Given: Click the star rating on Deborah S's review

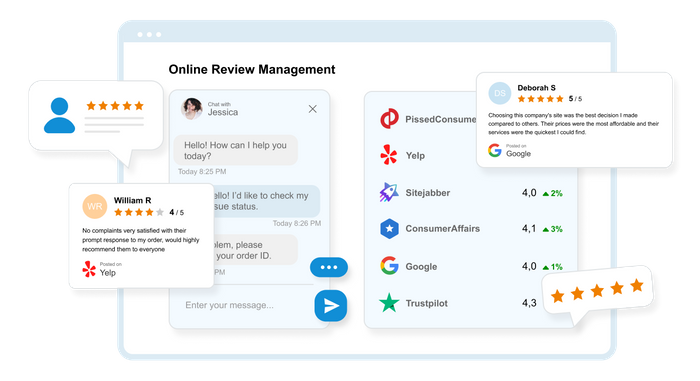Looking at the screenshot, I should [541, 99].
